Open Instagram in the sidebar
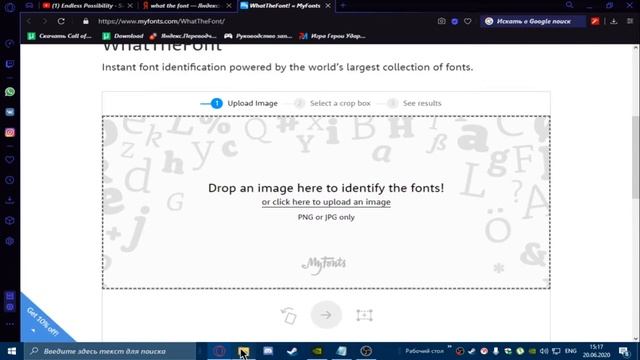The image size is (640, 360). 10,133
